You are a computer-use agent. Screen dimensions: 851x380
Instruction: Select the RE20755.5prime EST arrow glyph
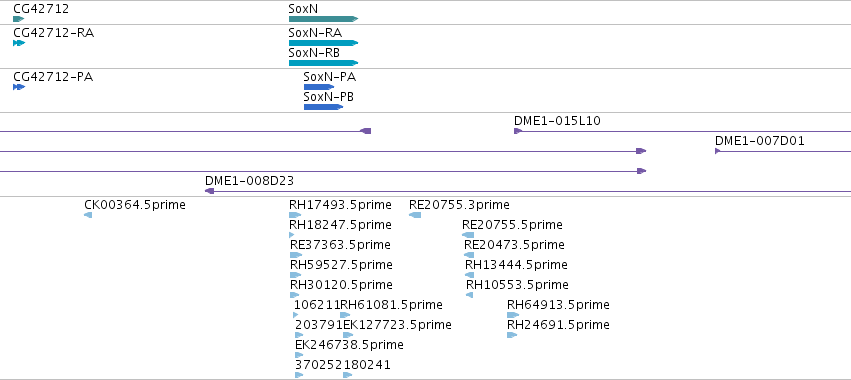pyautogui.click(x=468, y=235)
